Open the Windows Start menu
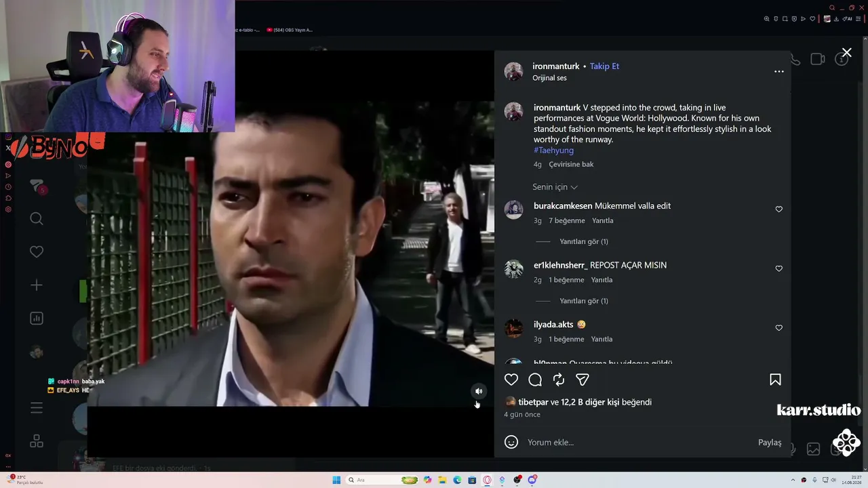This screenshot has height=488, width=868. 336,480
